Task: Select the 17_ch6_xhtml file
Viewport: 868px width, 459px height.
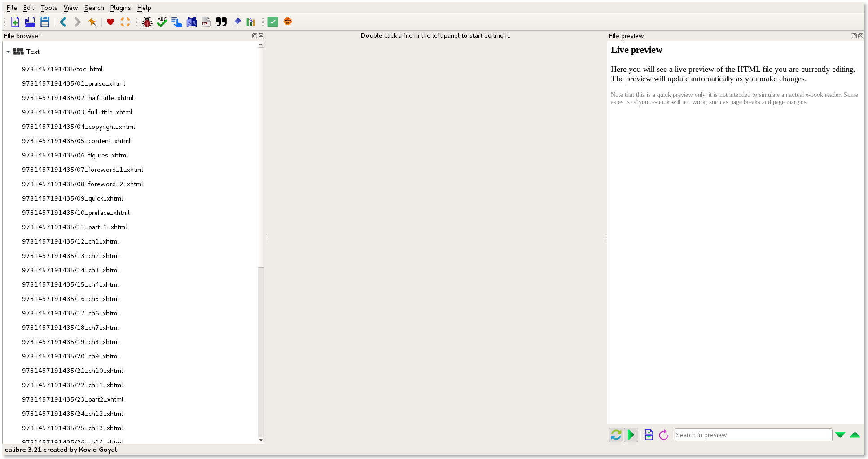Action: click(x=70, y=313)
